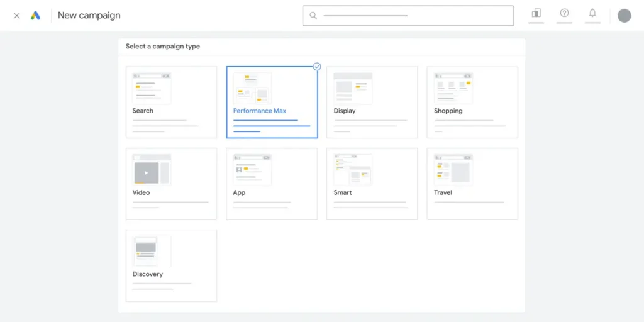Image resolution: width=644 pixels, height=322 pixels.
Task: Click the Display card illustration thumbnail
Action: [x=353, y=88]
